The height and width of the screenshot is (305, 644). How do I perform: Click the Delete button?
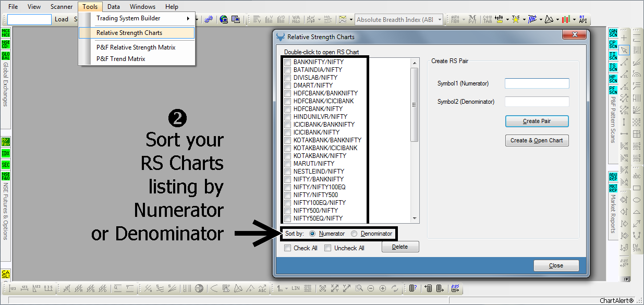tap(400, 247)
